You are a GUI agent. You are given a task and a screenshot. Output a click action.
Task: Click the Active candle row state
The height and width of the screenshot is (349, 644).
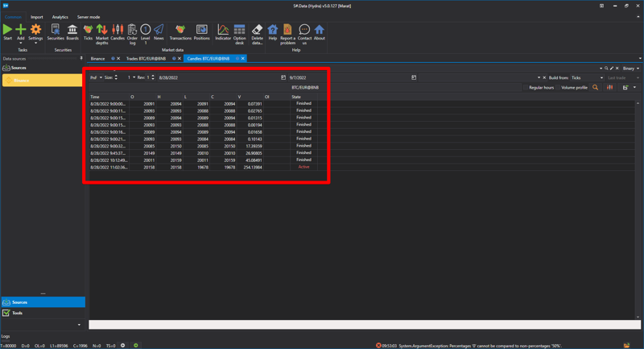303,167
